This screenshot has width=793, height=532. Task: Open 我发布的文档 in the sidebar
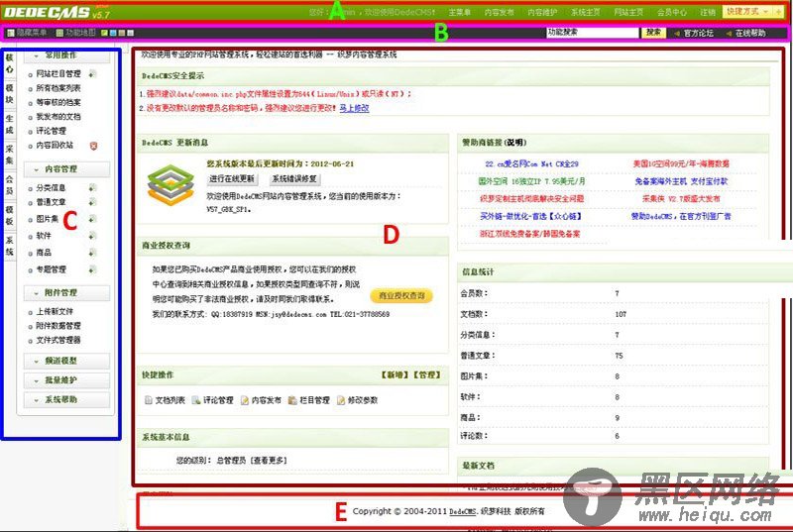coord(58,117)
